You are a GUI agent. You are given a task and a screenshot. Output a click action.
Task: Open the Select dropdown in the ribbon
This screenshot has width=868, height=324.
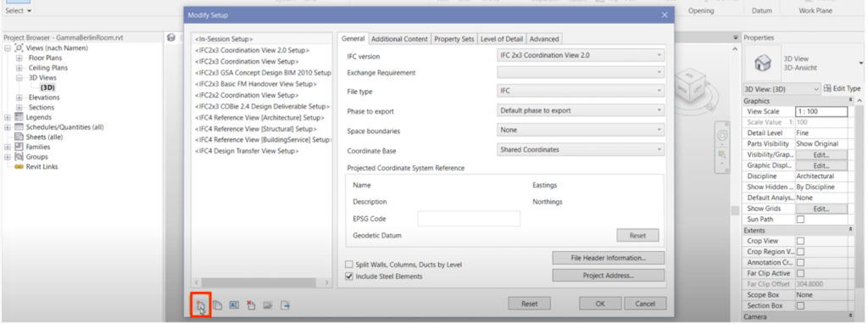[19, 10]
